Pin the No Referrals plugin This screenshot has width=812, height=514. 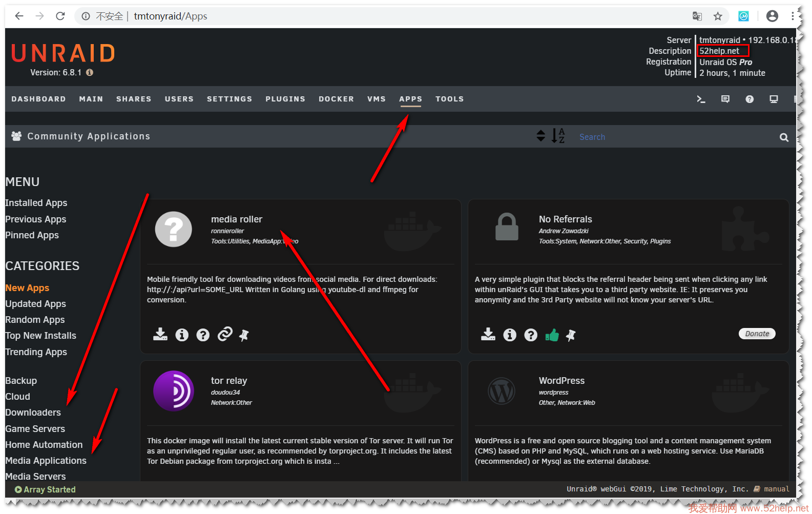click(571, 335)
